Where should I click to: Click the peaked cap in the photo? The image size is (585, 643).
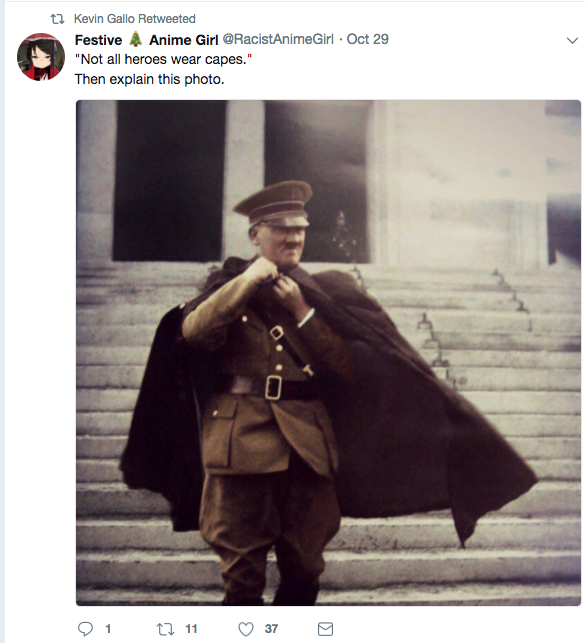tap(275, 204)
